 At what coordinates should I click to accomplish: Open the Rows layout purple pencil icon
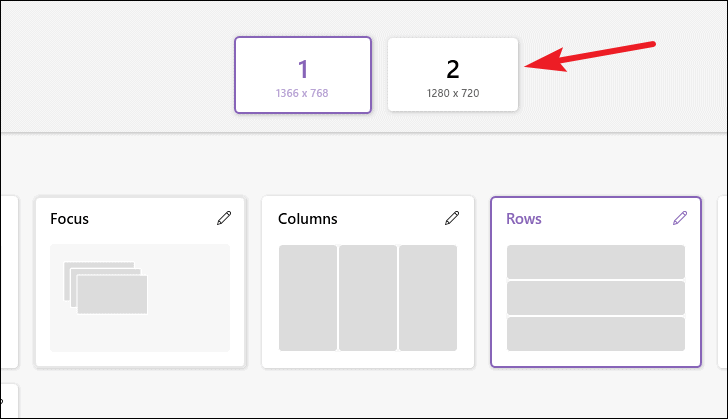tap(680, 218)
